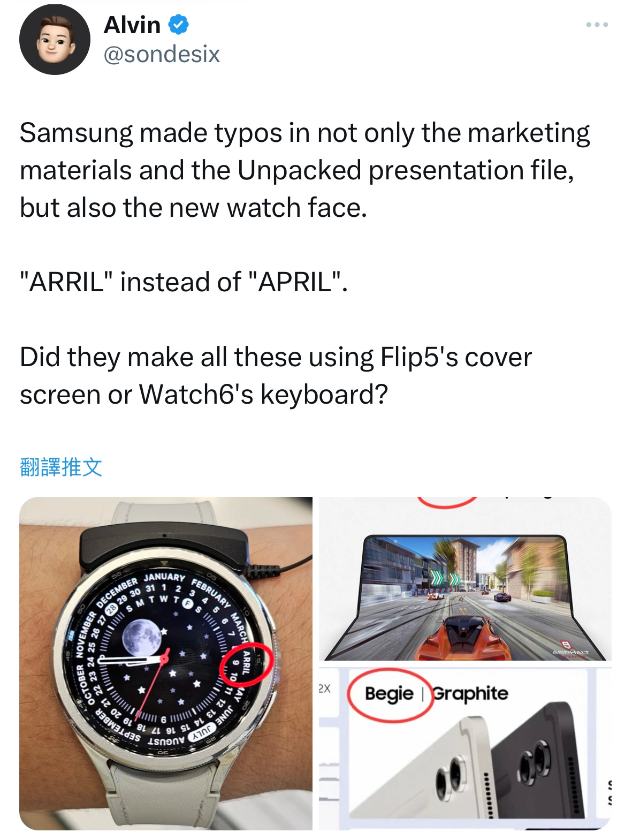Screen dimensions: 617x840
Task: Click the circled Begie color label
Action: [389, 694]
